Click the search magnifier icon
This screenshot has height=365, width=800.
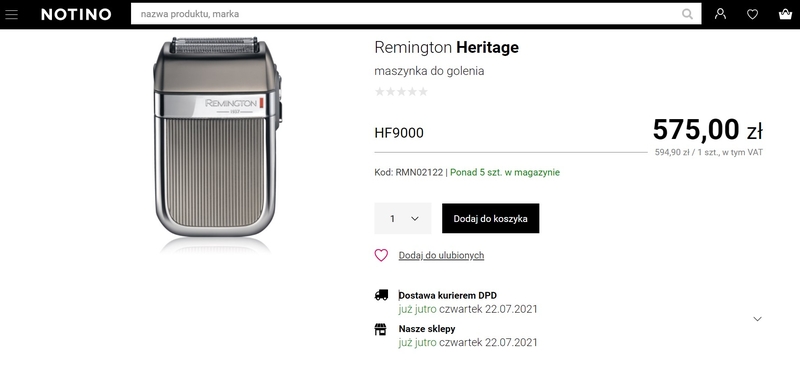(x=687, y=14)
